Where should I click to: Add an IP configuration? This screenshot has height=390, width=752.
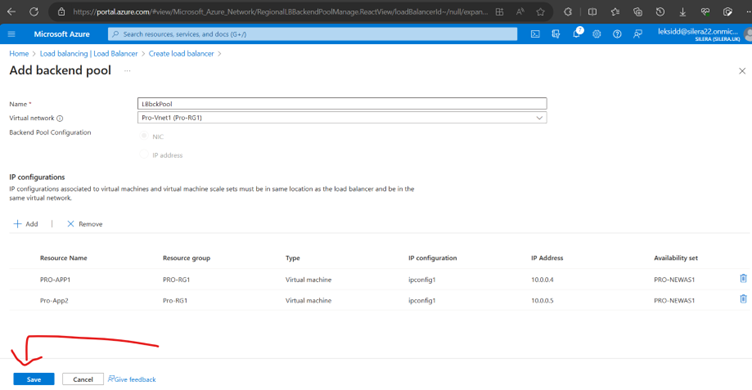click(x=26, y=224)
